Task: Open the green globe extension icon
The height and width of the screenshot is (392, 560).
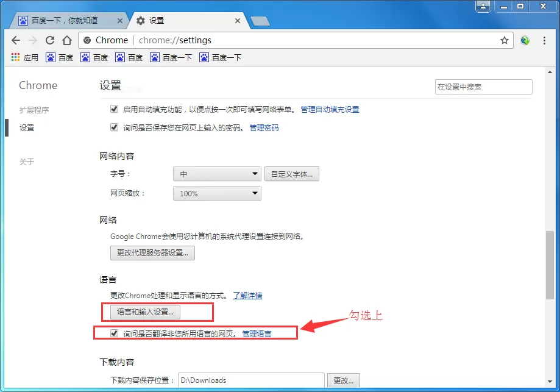Action: point(525,40)
